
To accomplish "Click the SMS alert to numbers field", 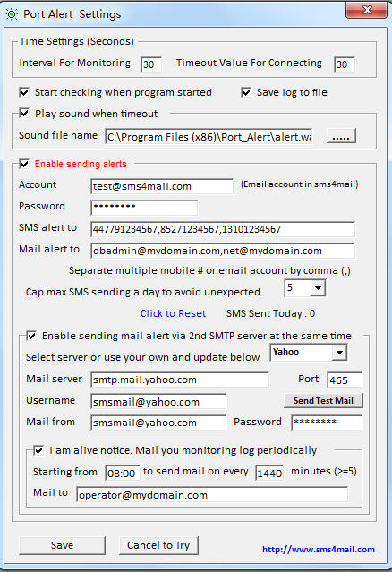I will (x=223, y=229).
